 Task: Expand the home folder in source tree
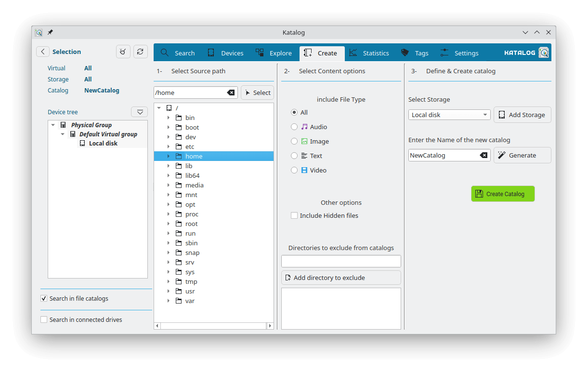coord(168,156)
